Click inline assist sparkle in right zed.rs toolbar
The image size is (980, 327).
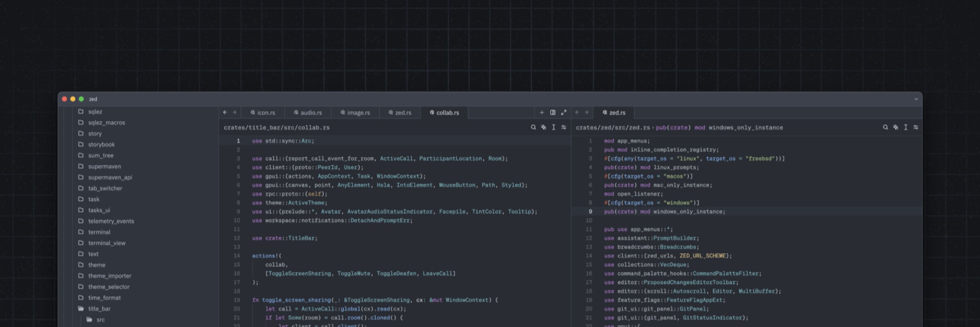click(x=896, y=127)
